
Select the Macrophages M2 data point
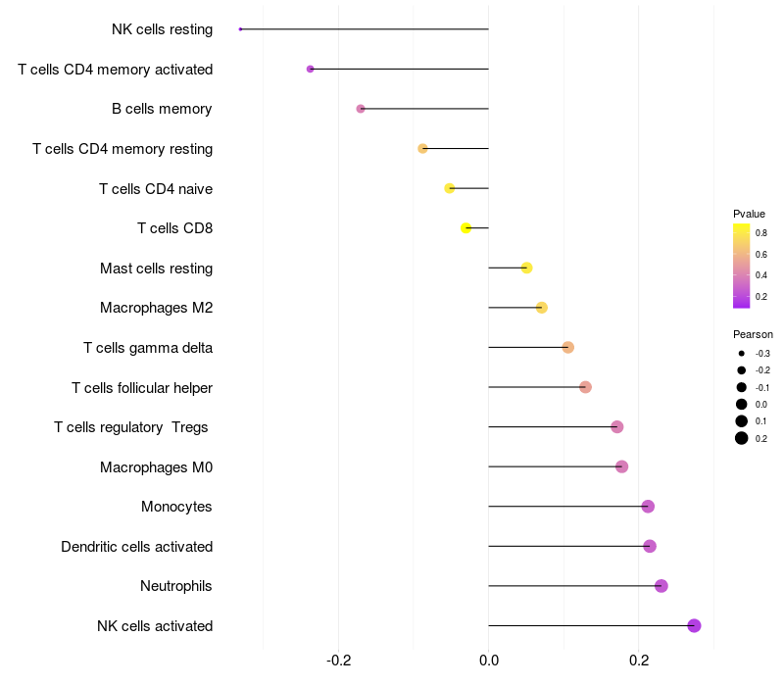(542, 308)
